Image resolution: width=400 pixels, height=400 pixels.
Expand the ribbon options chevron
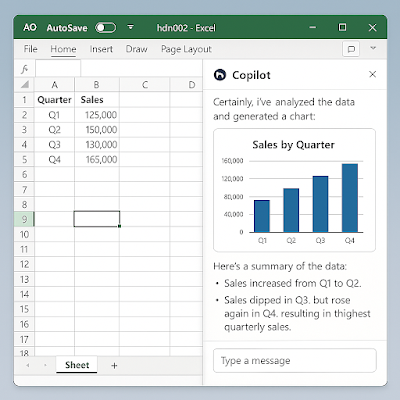[x=373, y=48]
